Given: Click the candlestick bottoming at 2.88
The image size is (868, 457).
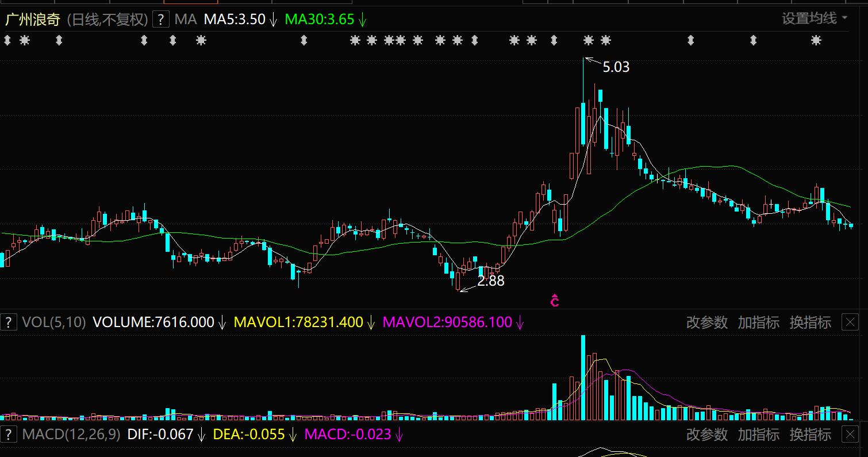Looking at the screenshot, I should [458, 281].
